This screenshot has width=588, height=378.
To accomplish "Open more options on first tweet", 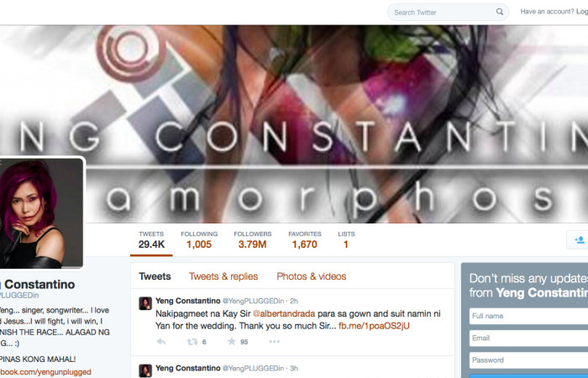I will (x=274, y=341).
